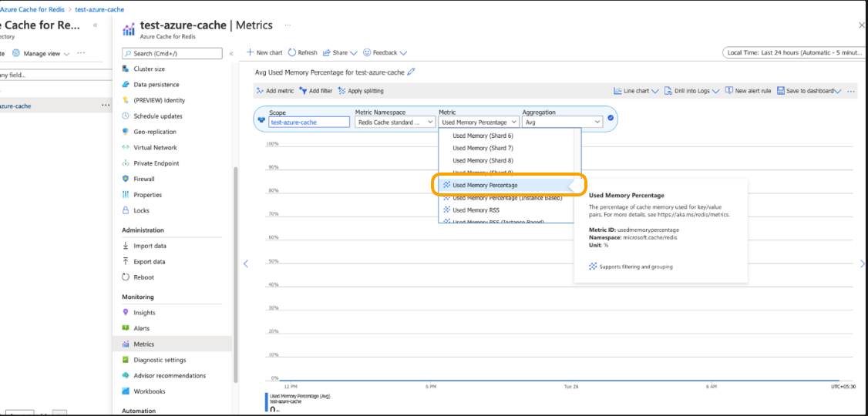
Task: Click Apply splitting button
Action: (x=360, y=91)
